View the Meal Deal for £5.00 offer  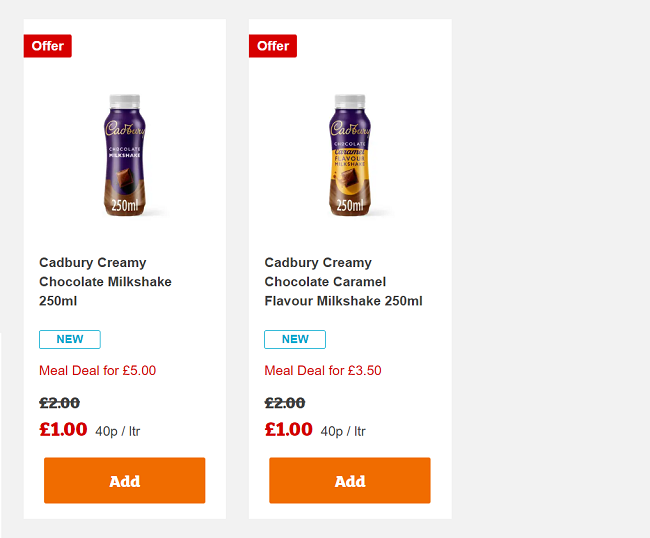click(x=98, y=371)
